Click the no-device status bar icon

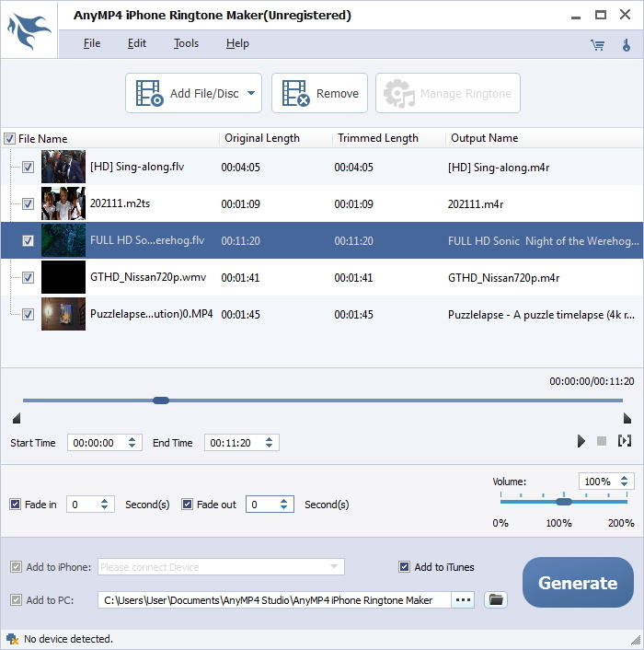[13, 639]
